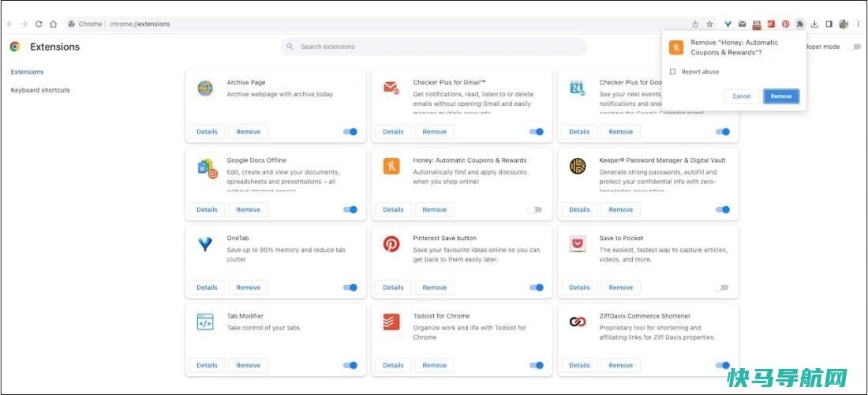Image resolution: width=868 pixels, height=395 pixels.
Task: Check the Report abuse checkbox
Action: pyautogui.click(x=672, y=71)
